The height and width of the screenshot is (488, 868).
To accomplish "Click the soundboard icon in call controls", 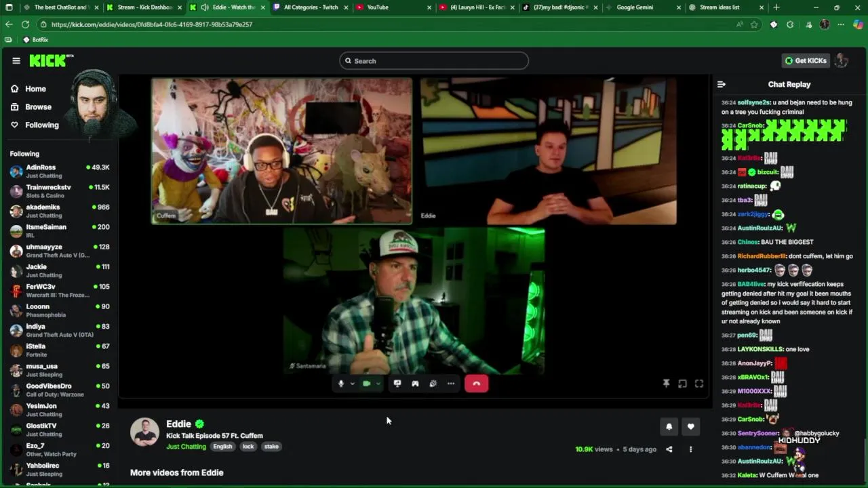I will [433, 384].
